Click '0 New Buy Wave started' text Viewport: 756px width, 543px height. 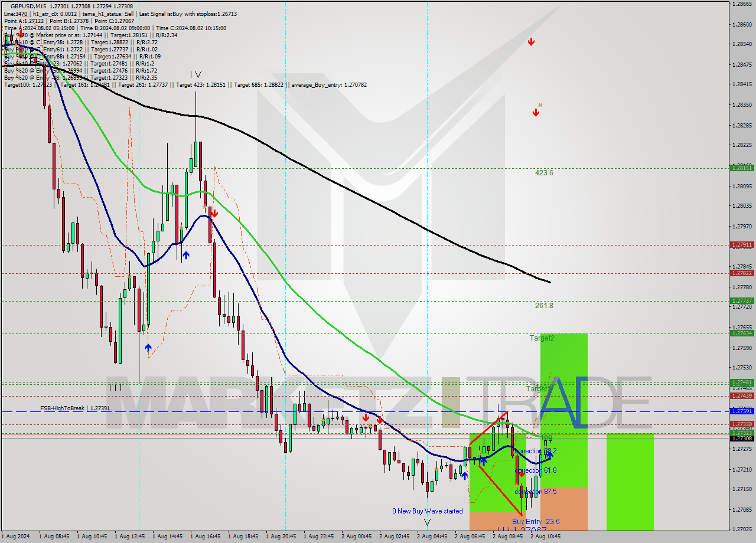coord(428,511)
